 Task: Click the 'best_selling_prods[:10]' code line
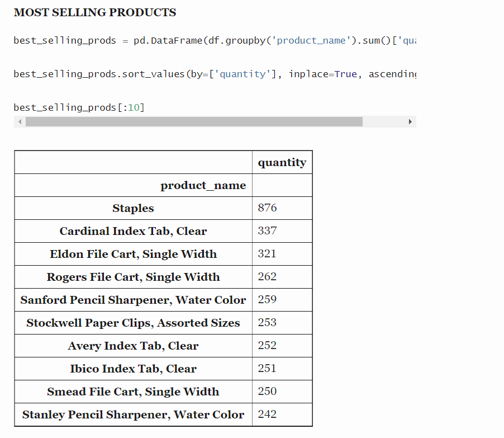(x=79, y=107)
